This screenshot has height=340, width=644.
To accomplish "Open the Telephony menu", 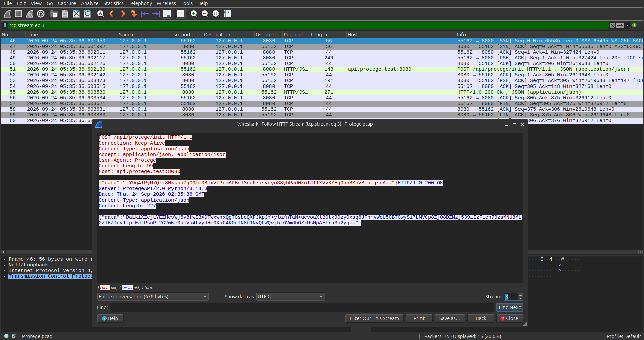I will [140, 3].
